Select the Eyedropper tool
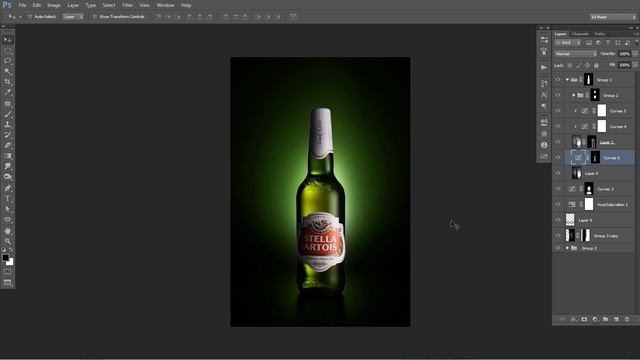This screenshot has height=360, width=640. click(7, 93)
